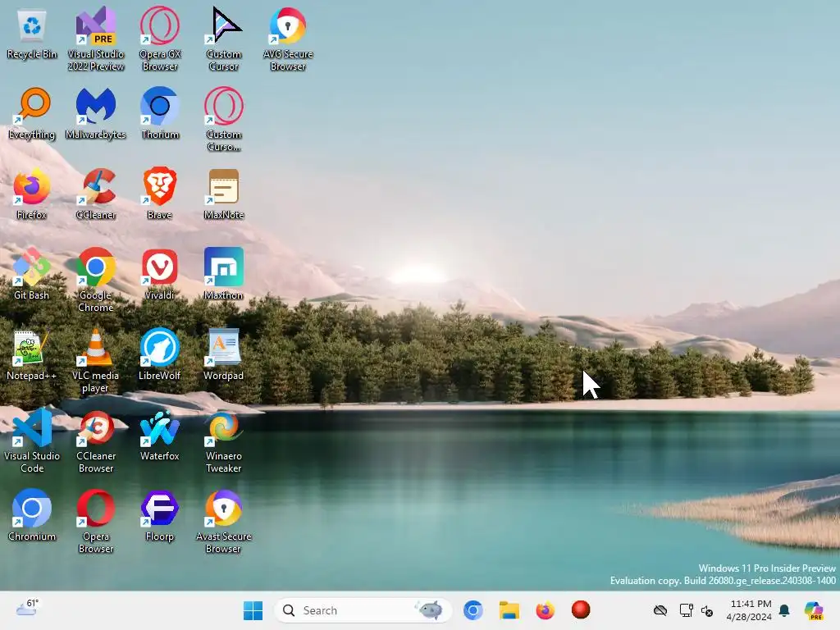Open the notifications bell icon
This screenshot has width=840, height=630.
click(x=784, y=610)
